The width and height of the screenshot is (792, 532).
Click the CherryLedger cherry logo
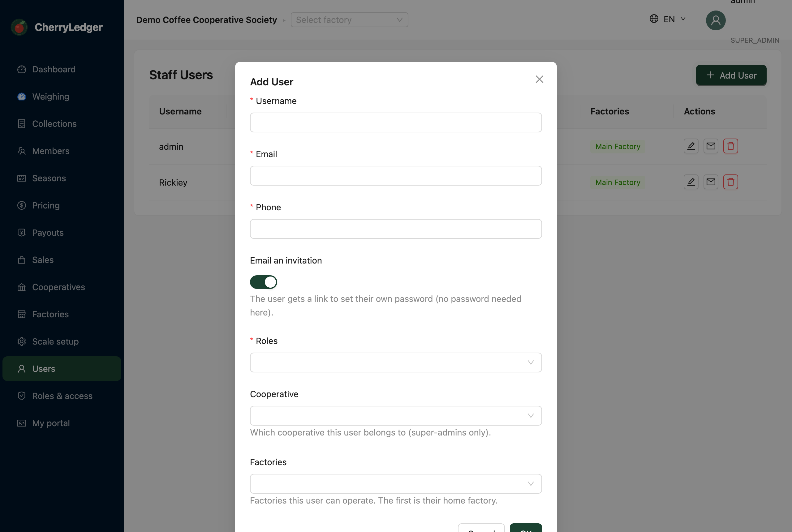point(19,27)
